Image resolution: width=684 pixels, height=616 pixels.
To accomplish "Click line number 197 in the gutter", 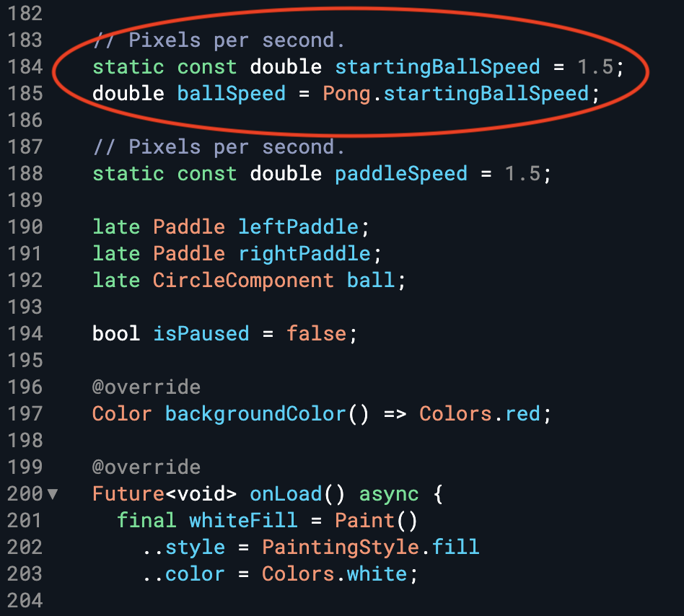I will coord(24,414).
